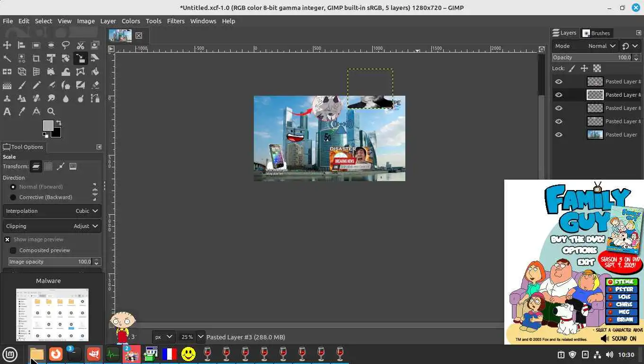Viewport: 644px width, 364px height.
Task: Open the px unit dropdown in status bar
Action: (164, 337)
